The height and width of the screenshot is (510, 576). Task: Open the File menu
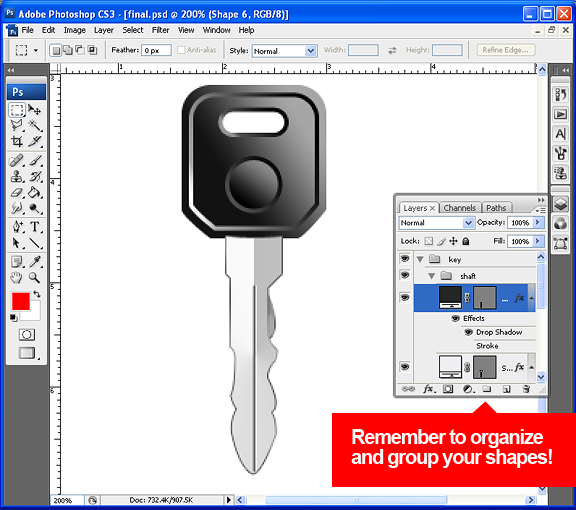[x=28, y=30]
